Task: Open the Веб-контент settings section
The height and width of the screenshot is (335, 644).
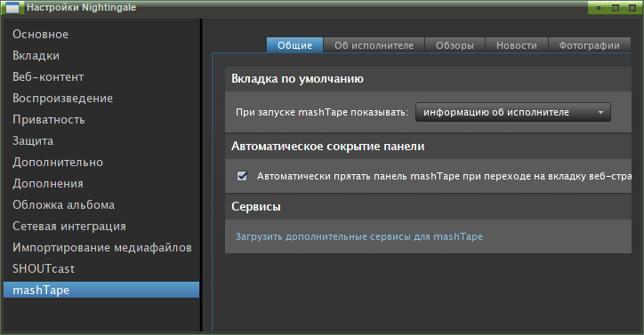Action: 101,76
